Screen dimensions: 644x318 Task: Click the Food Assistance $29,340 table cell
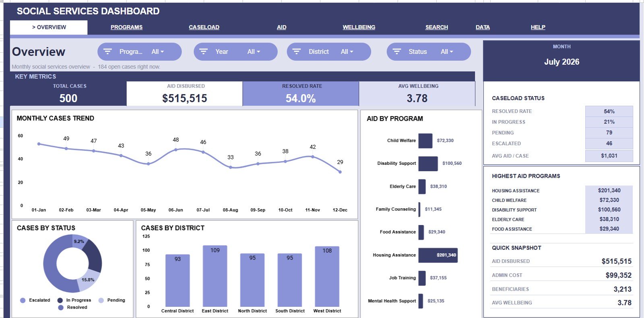[609, 229]
